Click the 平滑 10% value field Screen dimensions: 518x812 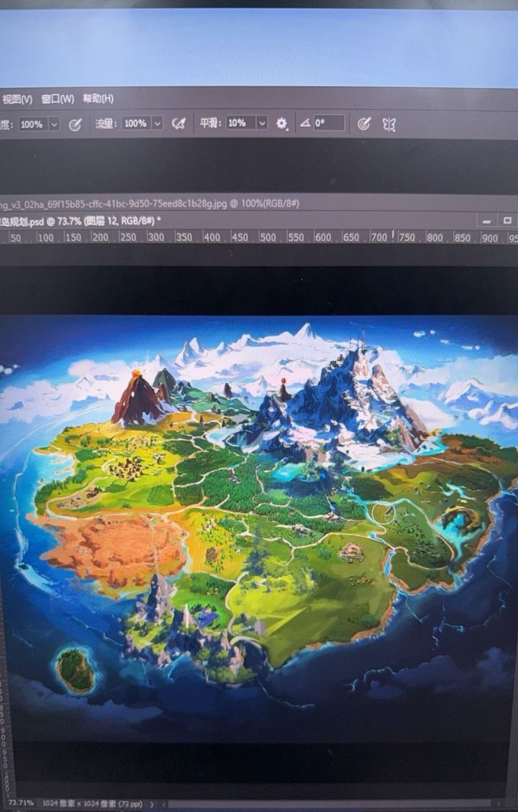(x=241, y=123)
